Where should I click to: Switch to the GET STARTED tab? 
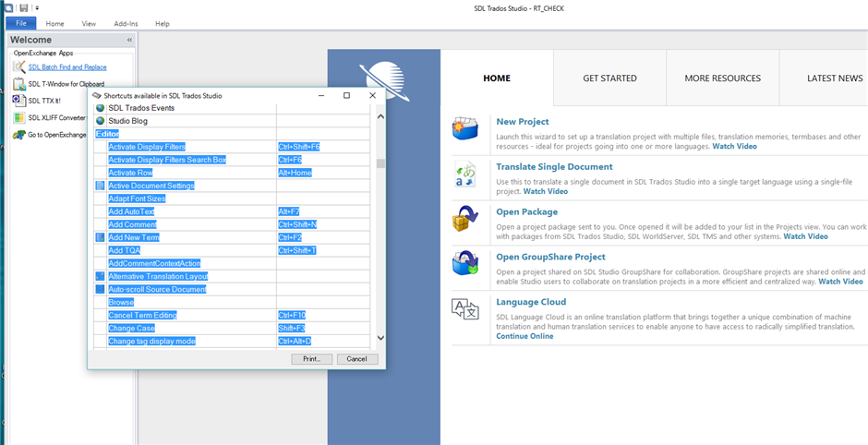click(x=609, y=78)
